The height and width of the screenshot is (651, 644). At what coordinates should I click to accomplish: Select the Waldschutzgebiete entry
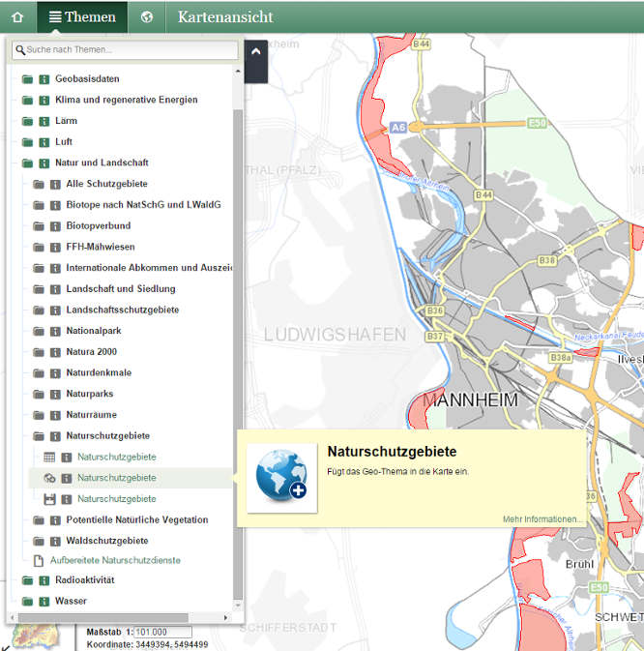(107, 541)
